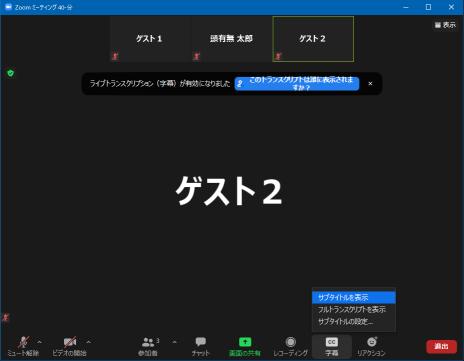Close the Zoom meeting window

[451, 7]
